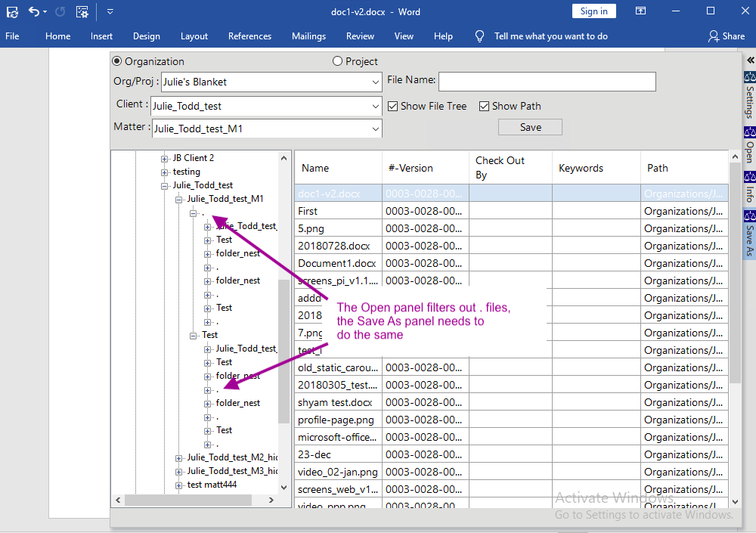756x533 pixels.
Task: Expand the Julie_Todd_test_M2 tree node
Action: 179,457
